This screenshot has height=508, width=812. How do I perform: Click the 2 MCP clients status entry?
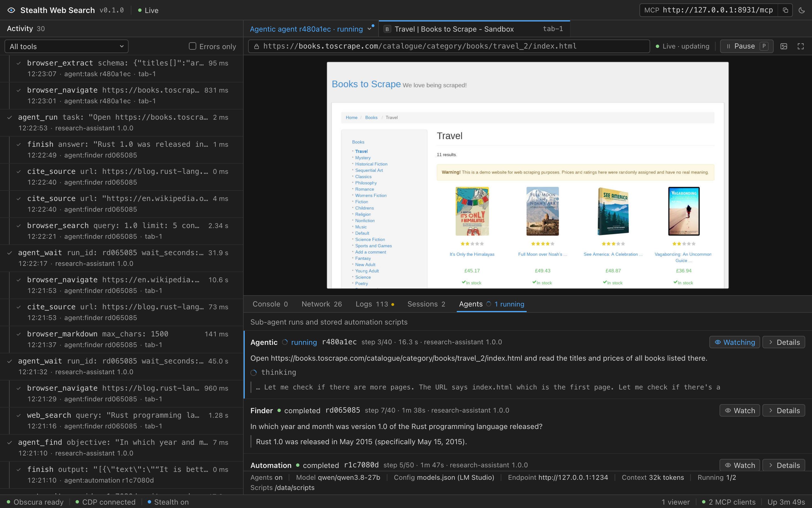click(729, 502)
